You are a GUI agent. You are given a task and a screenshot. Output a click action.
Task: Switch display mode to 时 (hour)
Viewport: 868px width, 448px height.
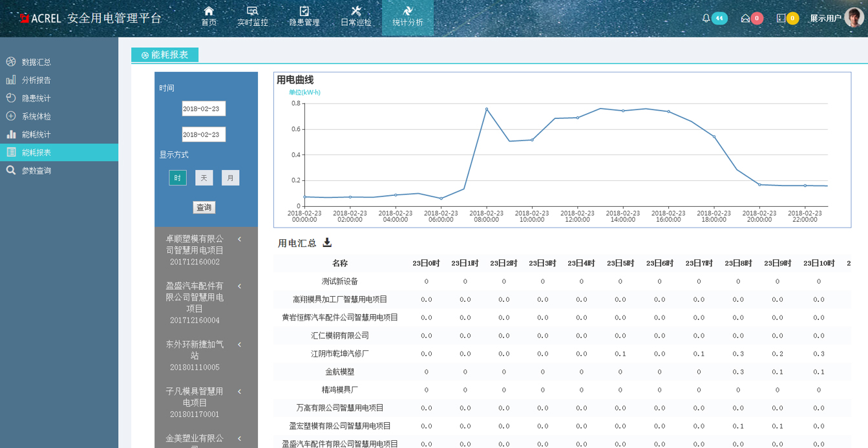pyautogui.click(x=177, y=177)
